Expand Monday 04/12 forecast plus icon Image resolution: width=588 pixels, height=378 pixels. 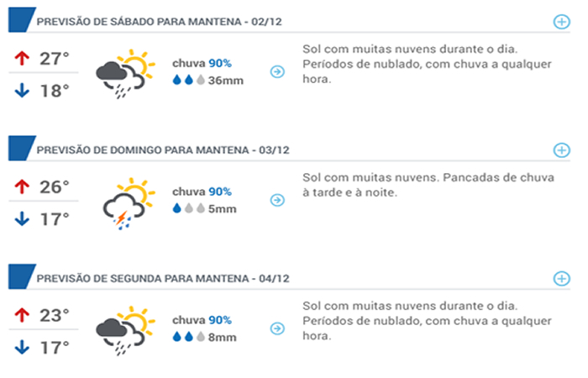[561, 279]
